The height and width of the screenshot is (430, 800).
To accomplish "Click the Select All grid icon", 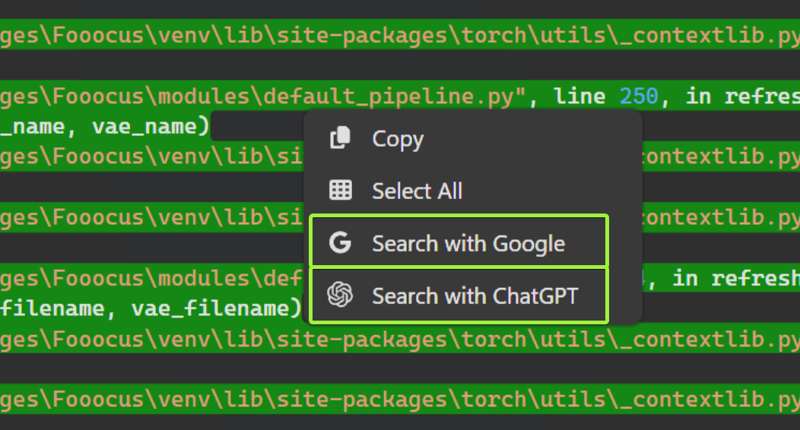I will click(x=341, y=190).
